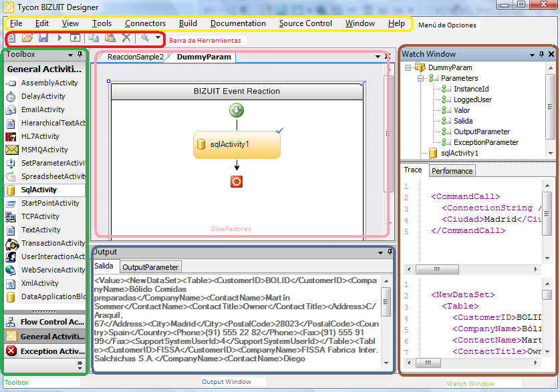Click the Trace pane horizontal scrollbar thumb
560x392 pixels.
click(x=437, y=269)
